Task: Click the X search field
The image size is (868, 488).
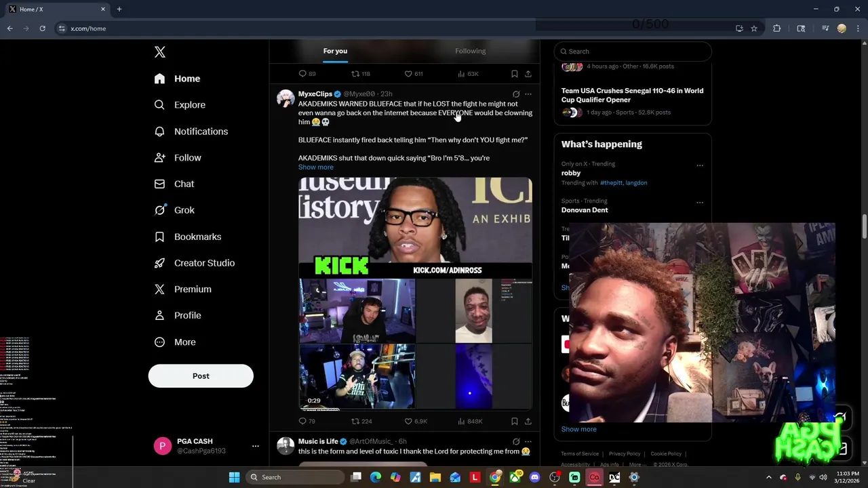Action: [x=633, y=52]
